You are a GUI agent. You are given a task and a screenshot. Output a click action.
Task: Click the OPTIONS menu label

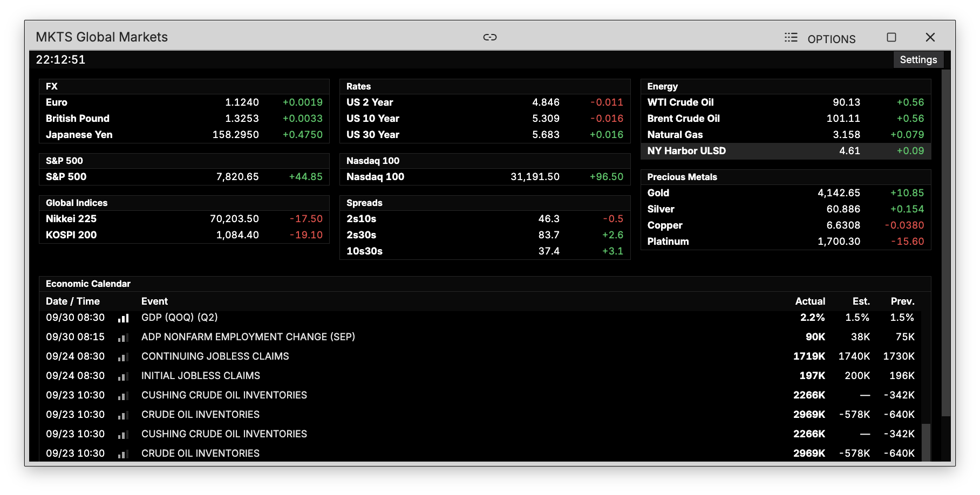(x=831, y=39)
